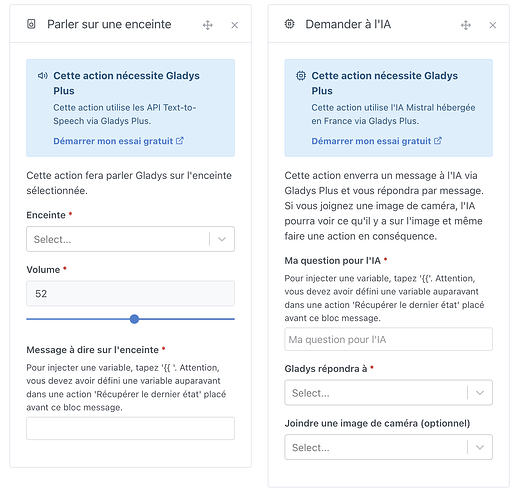Click the speaker icon beside 'Parler sur une enceinte'
This screenshot has width=518, height=500.
click(x=31, y=24)
